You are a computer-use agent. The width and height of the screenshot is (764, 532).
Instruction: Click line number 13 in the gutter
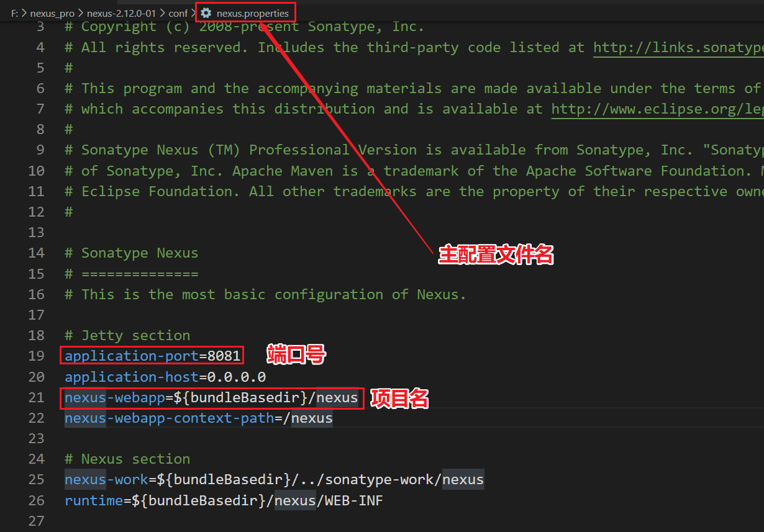coord(37,232)
